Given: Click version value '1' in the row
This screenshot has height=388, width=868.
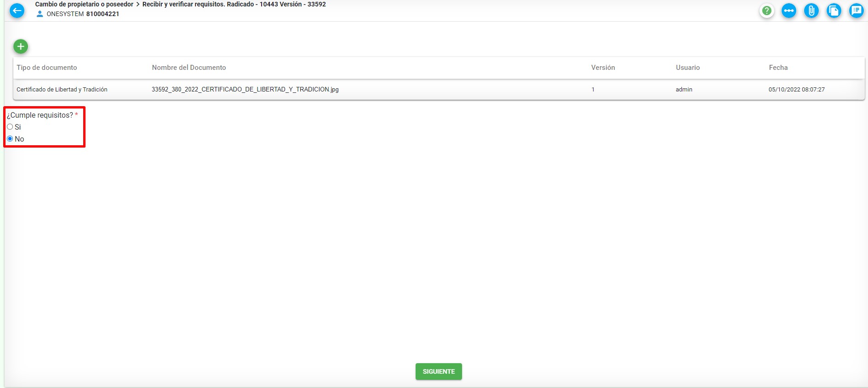Looking at the screenshot, I should click(593, 90).
